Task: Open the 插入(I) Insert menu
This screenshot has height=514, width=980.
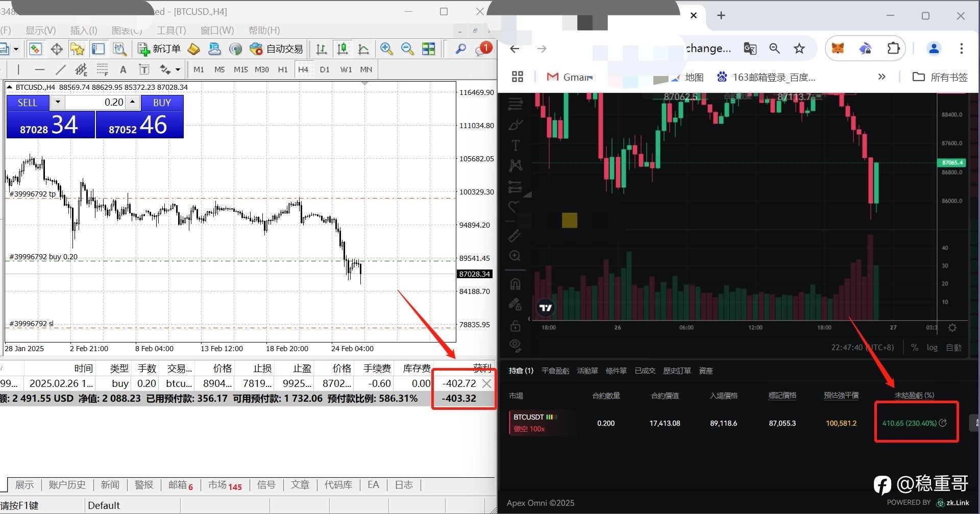Action: pos(84,31)
